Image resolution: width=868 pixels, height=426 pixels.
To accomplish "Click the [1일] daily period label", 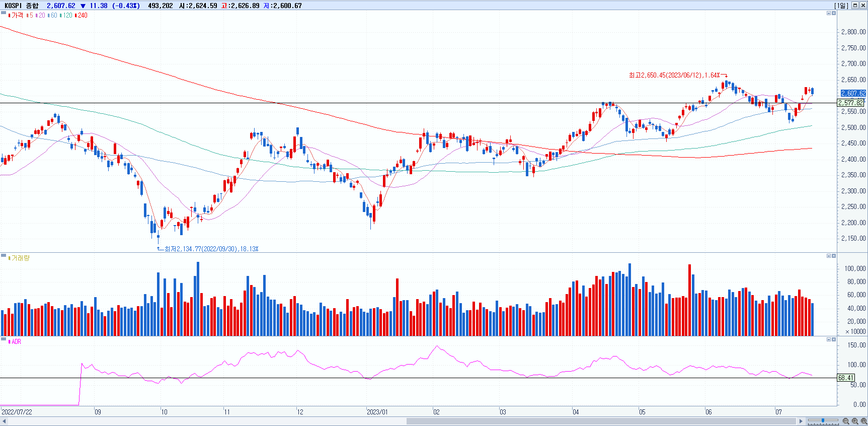I will point(841,6).
